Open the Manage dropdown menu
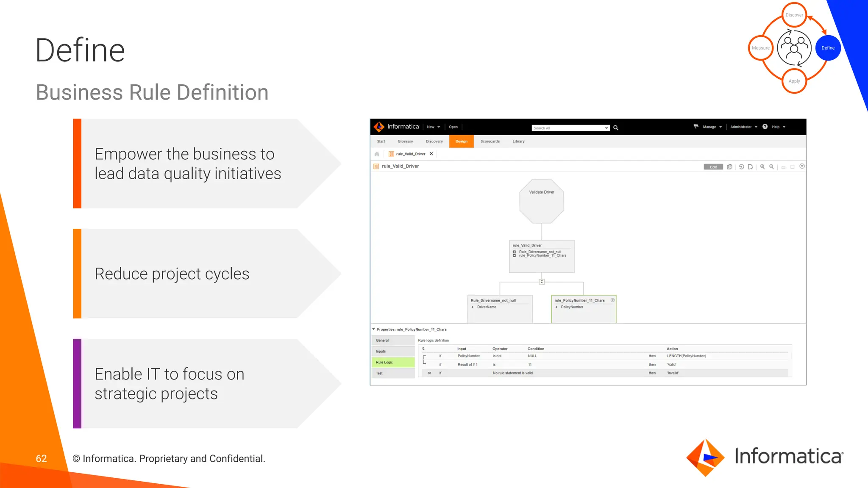 click(x=712, y=127)
